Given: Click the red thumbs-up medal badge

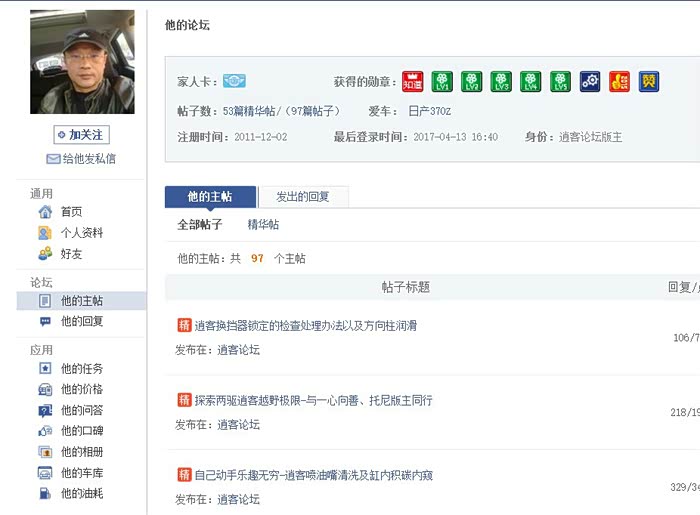Looking at the screenshot, I should tap(619, 82).
